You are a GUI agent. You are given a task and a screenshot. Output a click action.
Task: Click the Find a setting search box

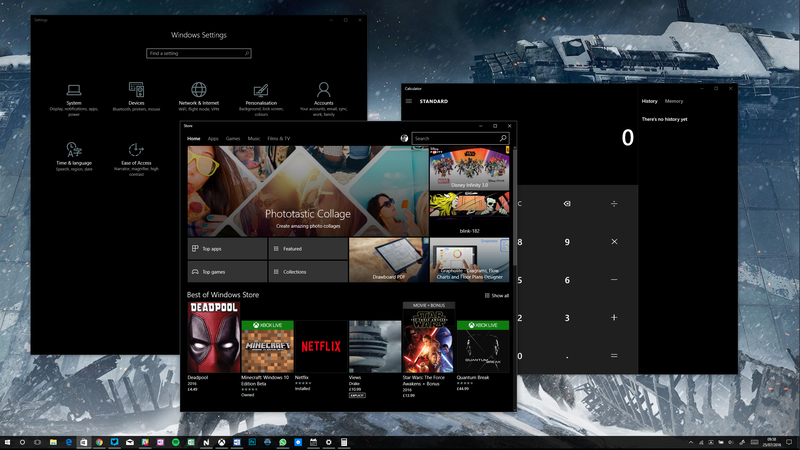click(198, 53)
